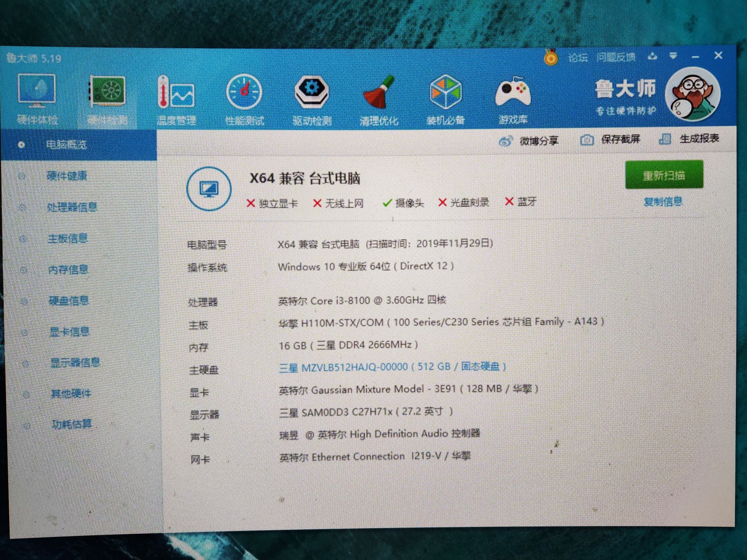Select 处理器信息 in the sidebar
This screenshot has height=560, width=747.
(x=72, y=207)
